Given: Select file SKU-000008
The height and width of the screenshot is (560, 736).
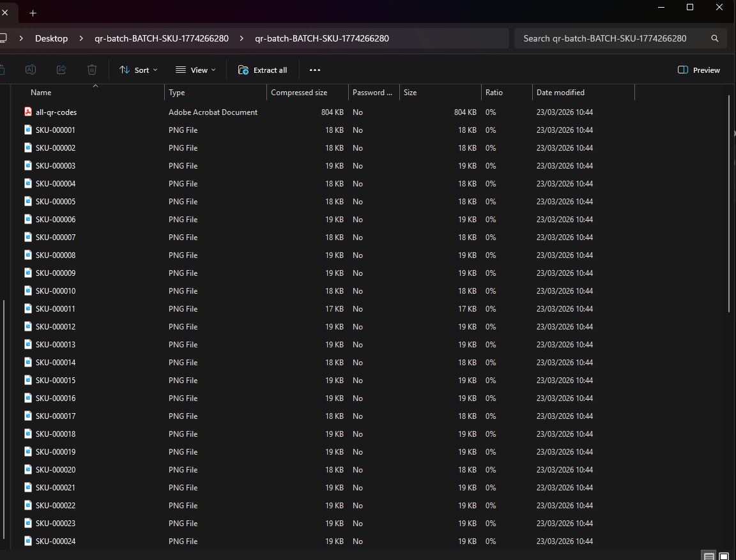Looking at the screenshot, I should pyautogui.click(x=56, y=255).
